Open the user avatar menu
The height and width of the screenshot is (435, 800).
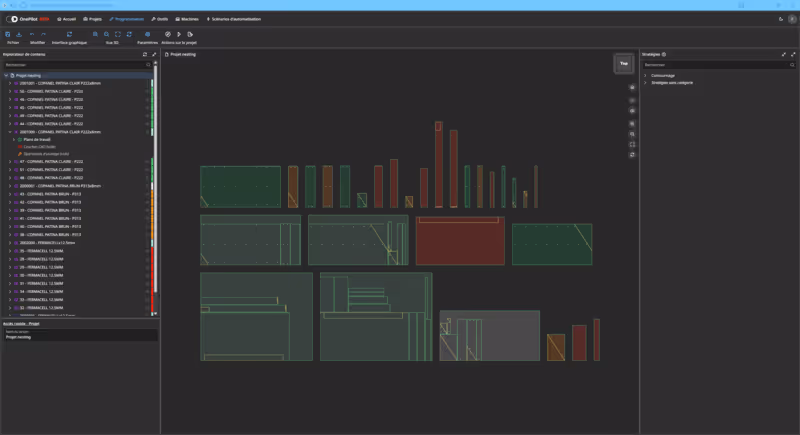(x=792, y=19)
